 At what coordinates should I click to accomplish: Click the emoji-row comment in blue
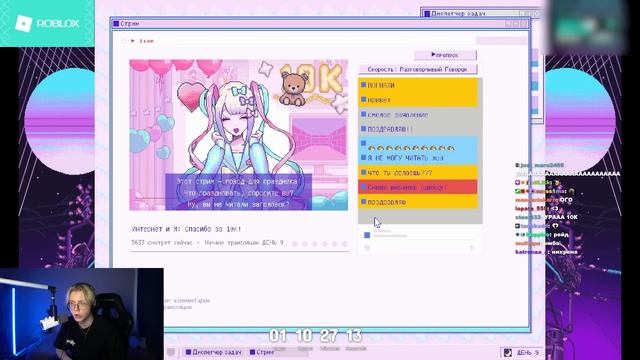(418, 144)
